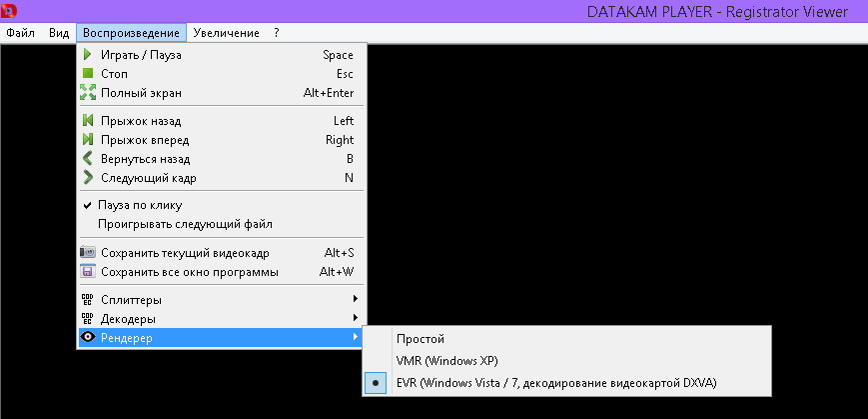Click the Jump forward icon
868x419 pixels.
88,140
